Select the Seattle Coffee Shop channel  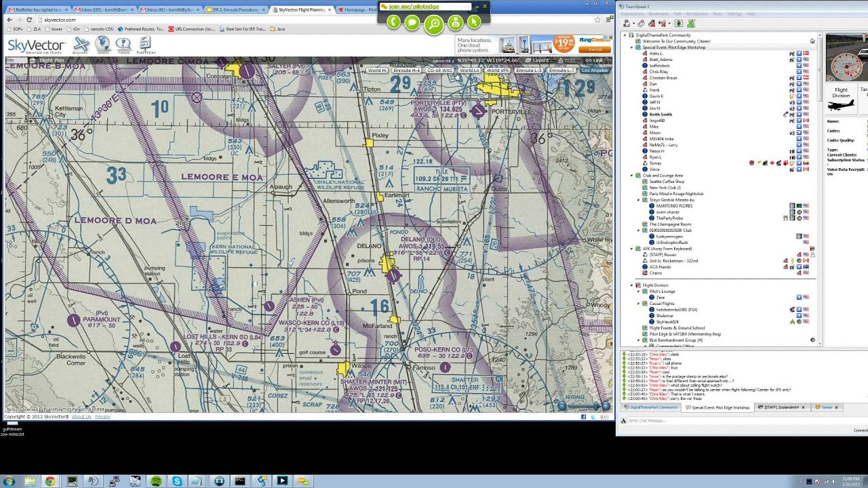pyautogui.click(x=667, y=182)
